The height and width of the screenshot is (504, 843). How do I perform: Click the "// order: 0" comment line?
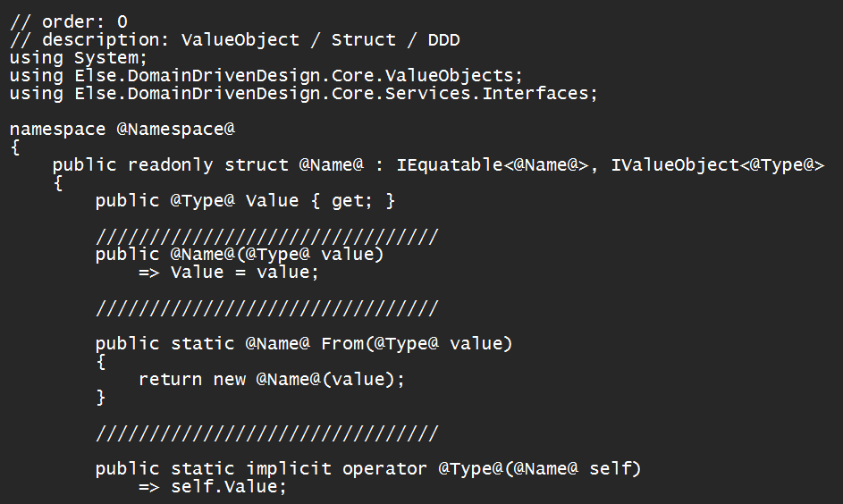[x=69, y=21]
